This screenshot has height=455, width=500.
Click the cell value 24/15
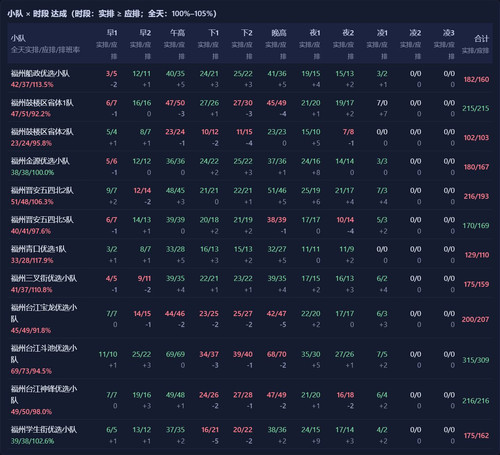(311, 430)
